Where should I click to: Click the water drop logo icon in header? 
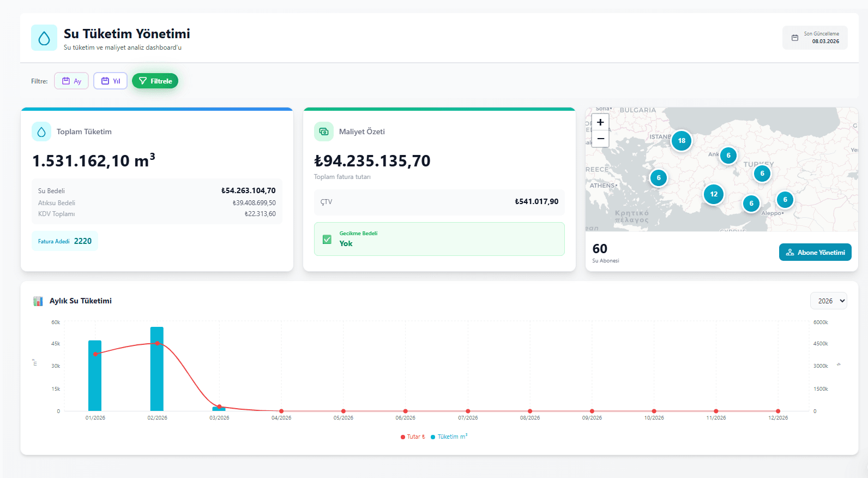pyautogui.click(x=44, y=38)
